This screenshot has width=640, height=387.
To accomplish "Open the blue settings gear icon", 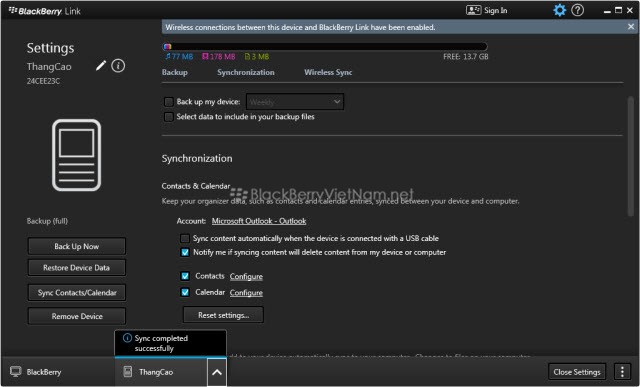I will pyautogui.click(x=560, y=10).
